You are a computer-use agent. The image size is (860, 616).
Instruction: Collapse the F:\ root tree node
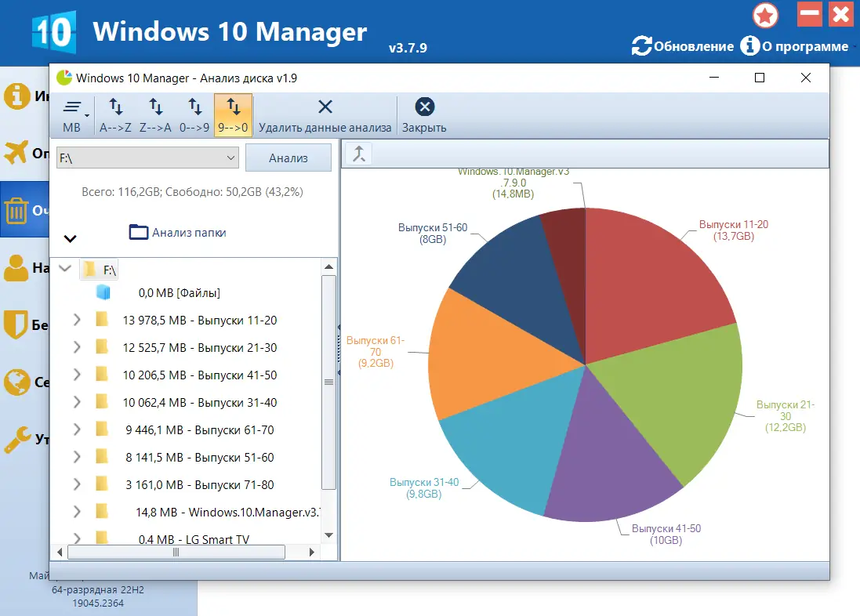point(65,268)
